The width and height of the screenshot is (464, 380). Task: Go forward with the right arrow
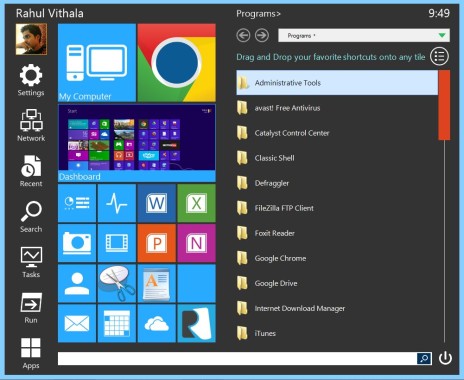[x=262, y=35]
